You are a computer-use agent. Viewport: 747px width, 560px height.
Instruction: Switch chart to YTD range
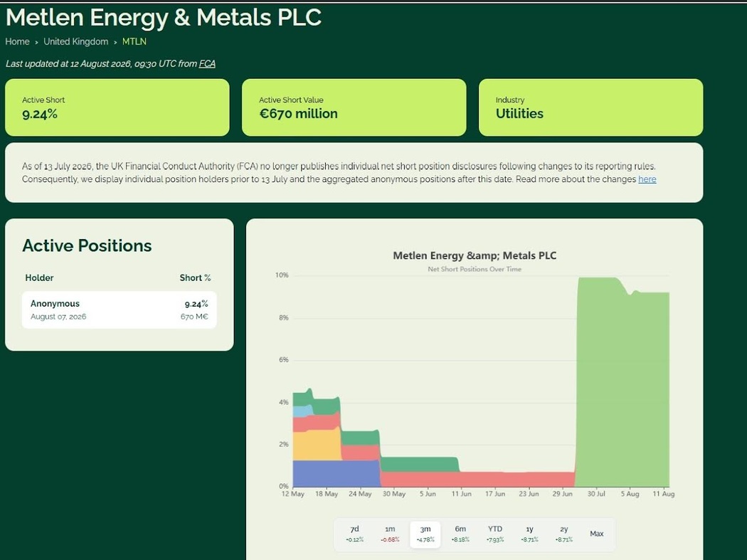pyautogui.click(x=495, y=534)
